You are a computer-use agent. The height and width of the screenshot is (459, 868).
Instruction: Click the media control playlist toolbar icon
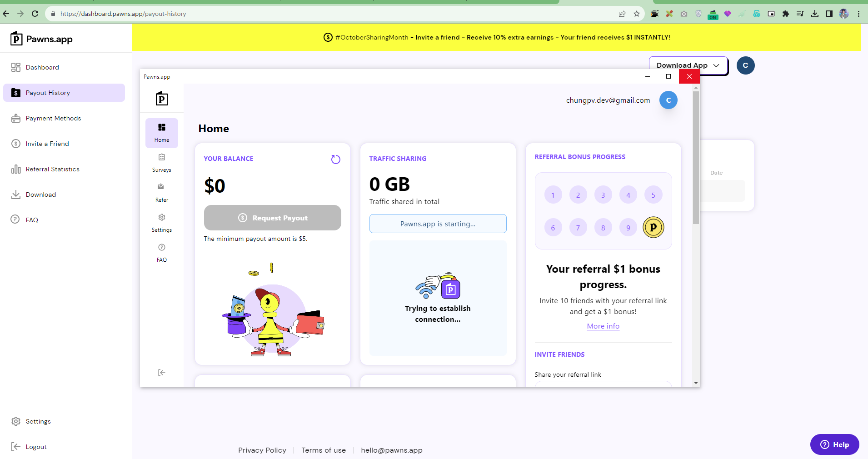(x=800, y=14)
